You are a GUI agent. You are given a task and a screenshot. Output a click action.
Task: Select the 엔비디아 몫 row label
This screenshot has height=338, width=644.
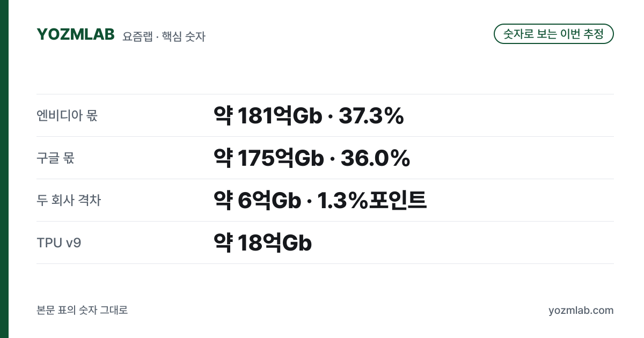coord(67,115)
